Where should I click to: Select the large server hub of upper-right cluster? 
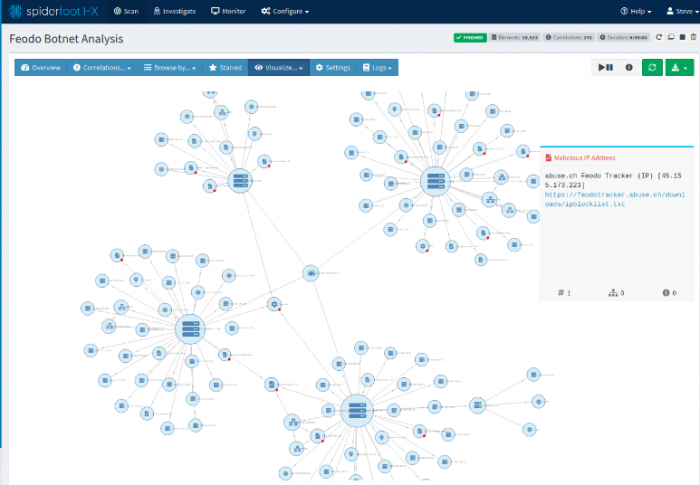(435, 181)
